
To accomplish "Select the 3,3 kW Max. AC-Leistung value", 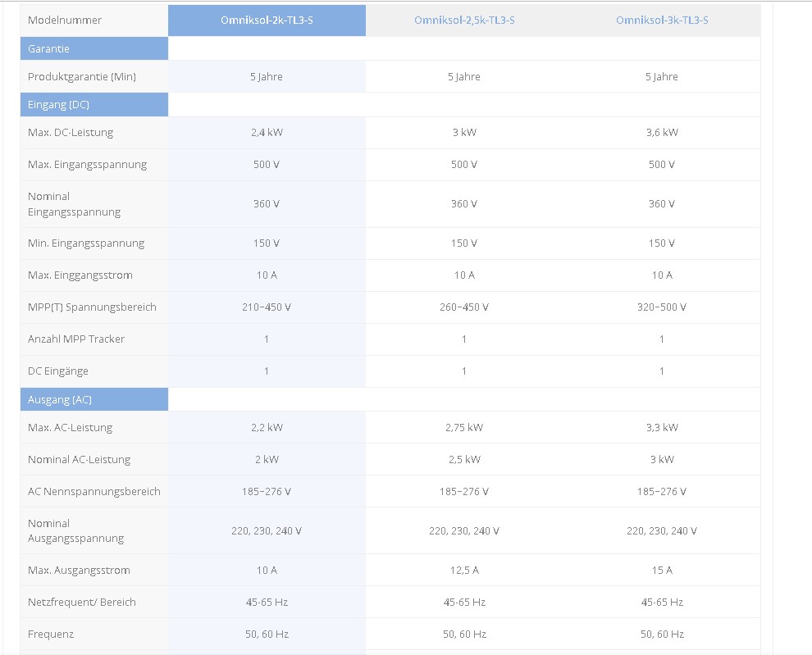I will (x=662, y=428).
